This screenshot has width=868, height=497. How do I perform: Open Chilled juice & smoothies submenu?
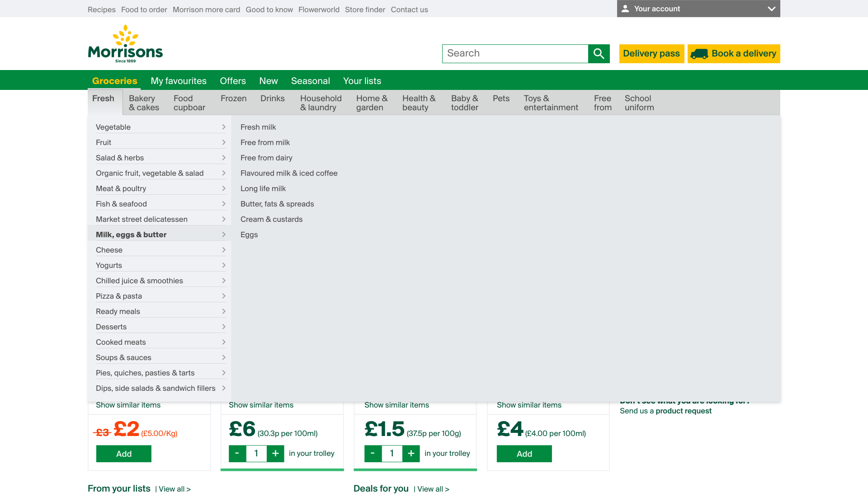pyautogui.click(x=160, y=281)
